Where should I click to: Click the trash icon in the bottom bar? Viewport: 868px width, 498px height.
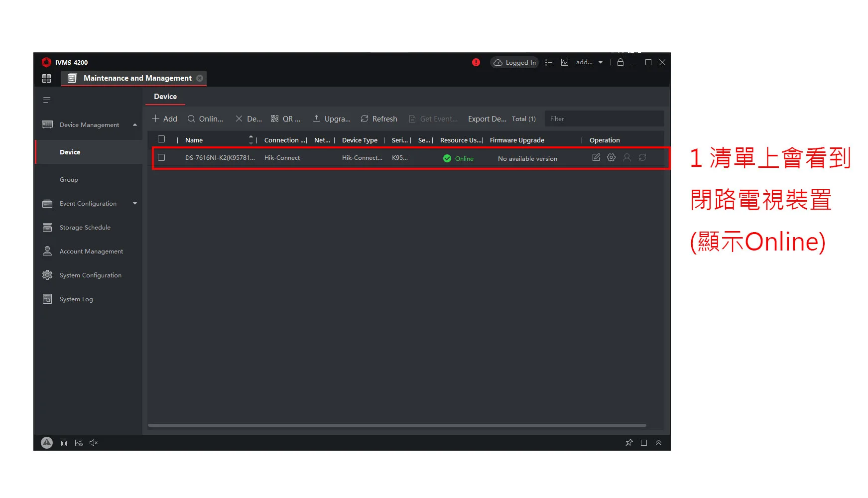[x=64, y=443]
